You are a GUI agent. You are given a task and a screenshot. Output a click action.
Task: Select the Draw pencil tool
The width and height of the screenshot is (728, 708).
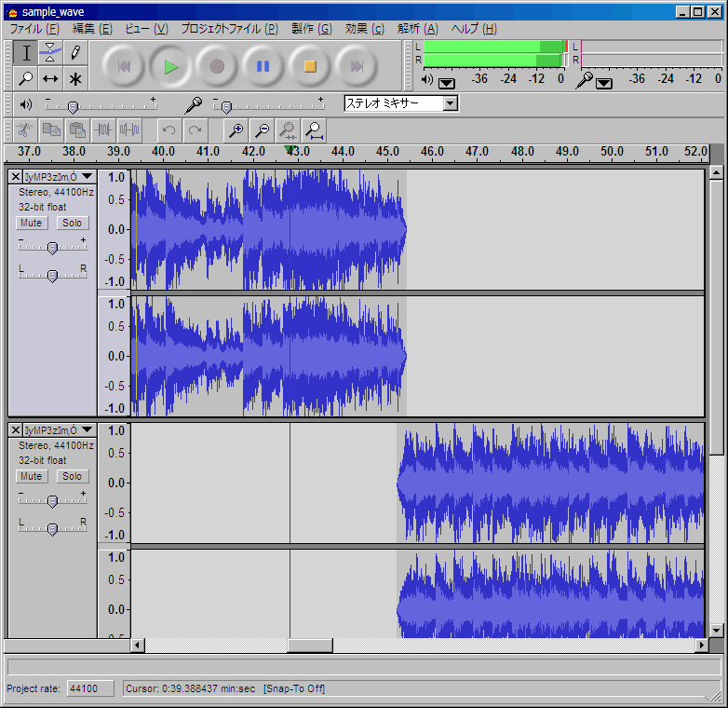tap(75, 52)
